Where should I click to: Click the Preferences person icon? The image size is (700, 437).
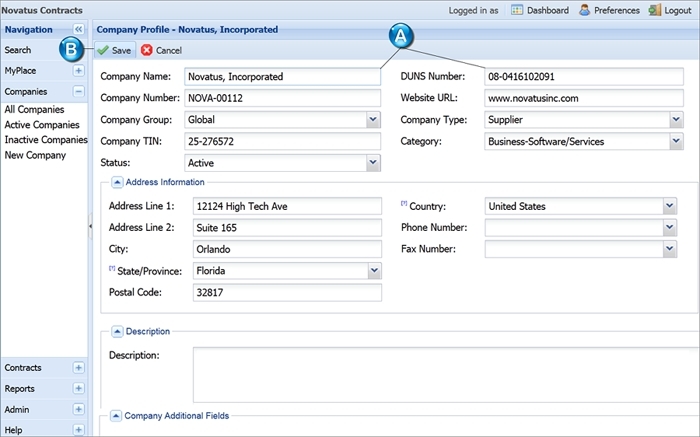(584, 10)
